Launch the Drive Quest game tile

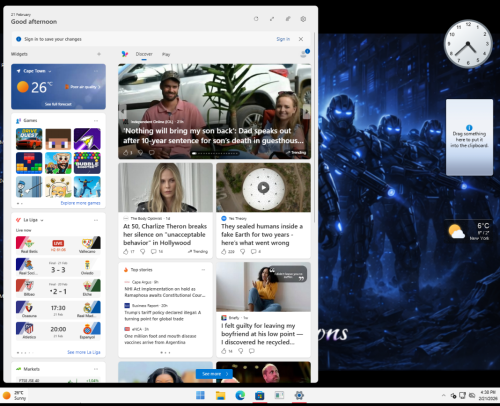click(x=29, y=139)
